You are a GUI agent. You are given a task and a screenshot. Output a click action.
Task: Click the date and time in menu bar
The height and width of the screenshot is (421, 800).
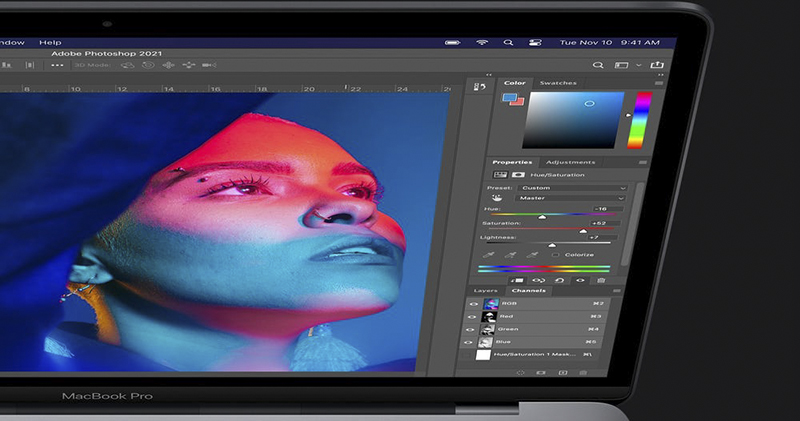point(610,42)
